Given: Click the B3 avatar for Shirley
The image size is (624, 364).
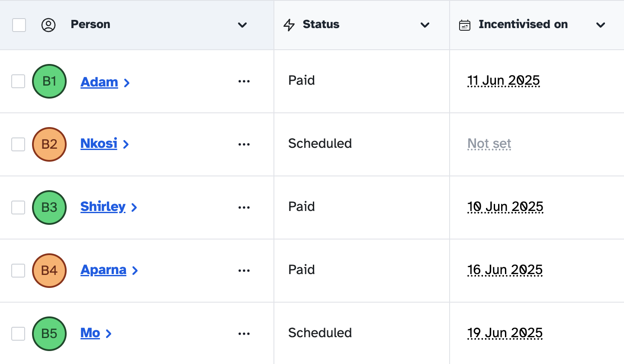Looking at the screenshot, I should tap(49, 208).
